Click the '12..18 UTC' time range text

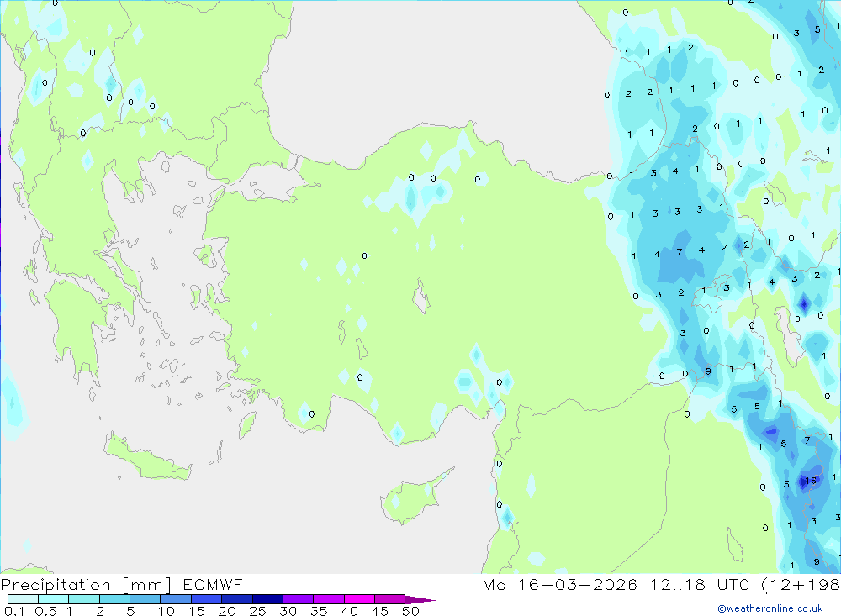pos(700,584)
